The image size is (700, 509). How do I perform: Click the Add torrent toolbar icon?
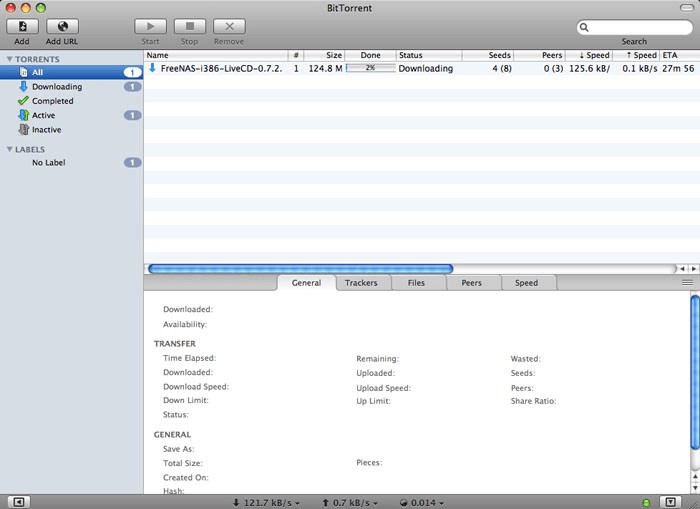pos(22,26)
